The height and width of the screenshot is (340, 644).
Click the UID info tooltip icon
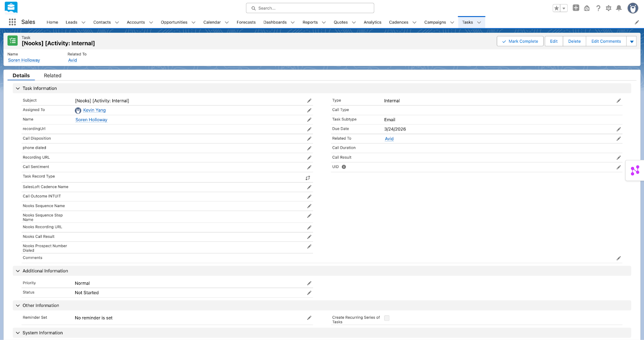point(344,167)
